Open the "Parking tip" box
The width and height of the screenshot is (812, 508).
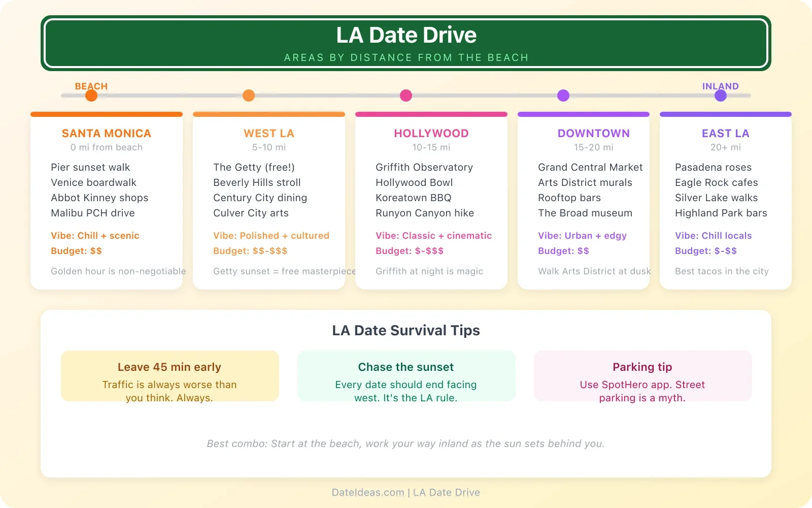click(642, 376)
